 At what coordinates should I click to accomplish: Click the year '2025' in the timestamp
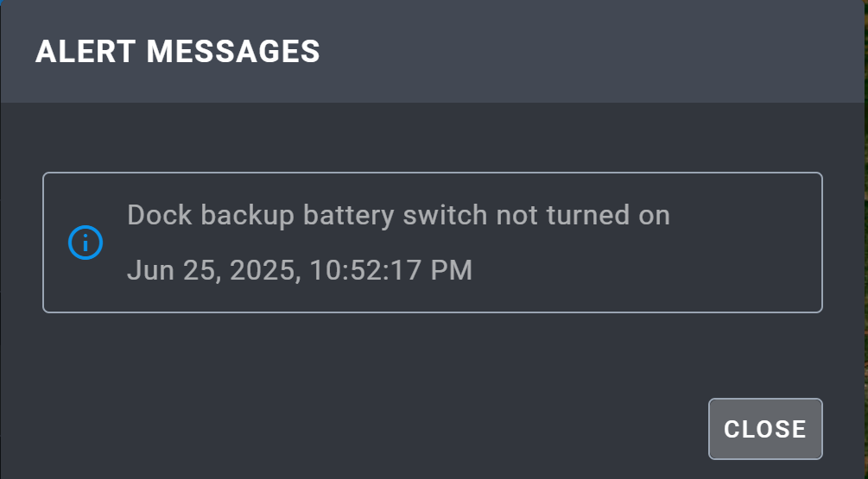[265, 271]
